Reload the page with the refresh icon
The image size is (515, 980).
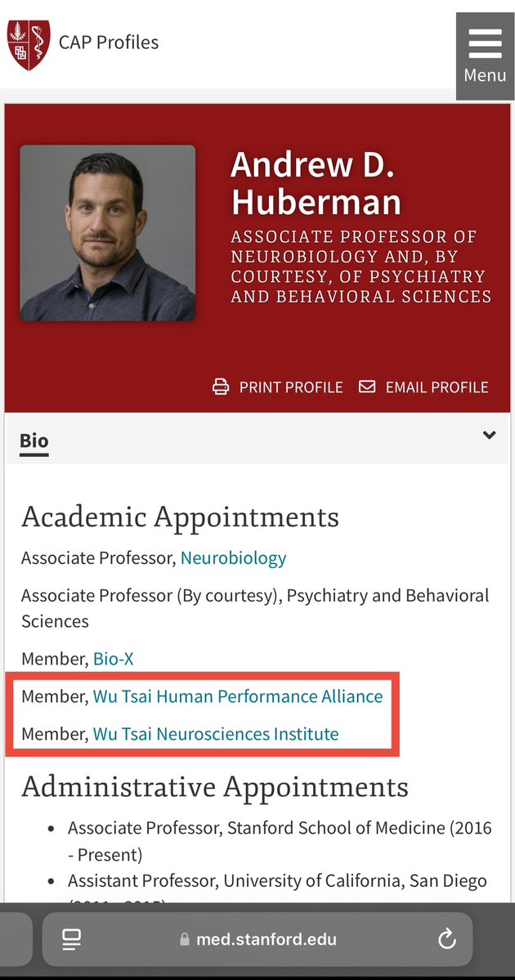point(446,940)
